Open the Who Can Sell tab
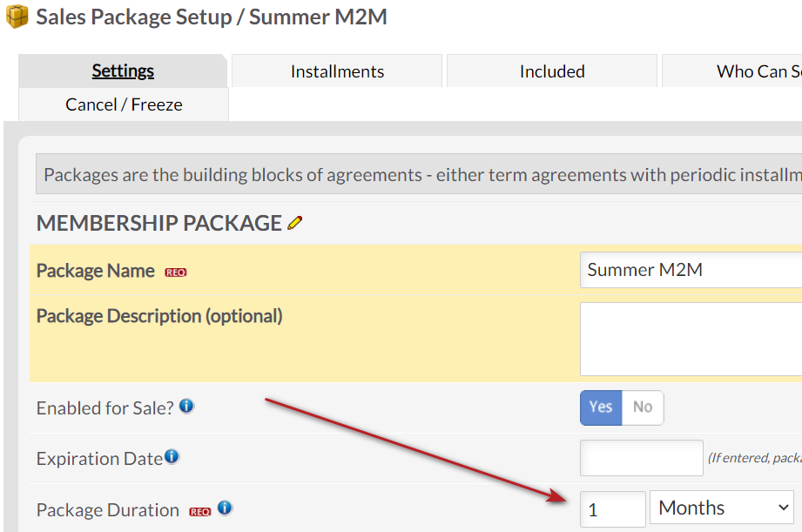The width and height of the screenshot is (802, 532). click(x=758, y=71)
